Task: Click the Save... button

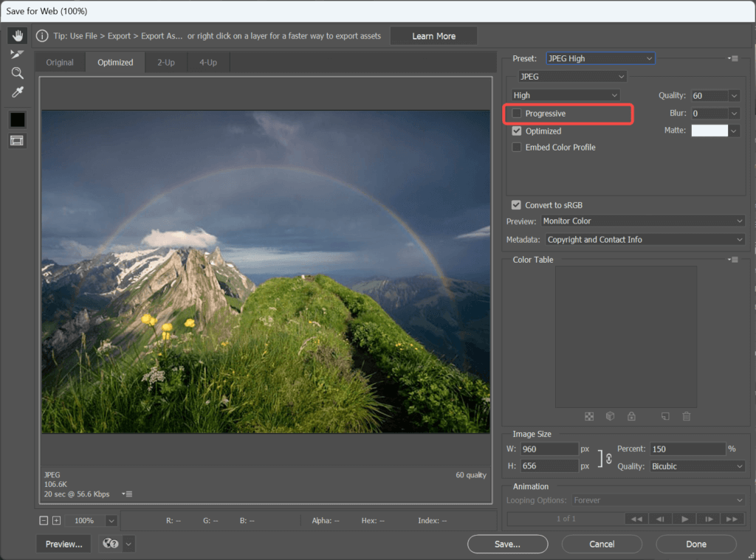Action: [x=507, y=544]
